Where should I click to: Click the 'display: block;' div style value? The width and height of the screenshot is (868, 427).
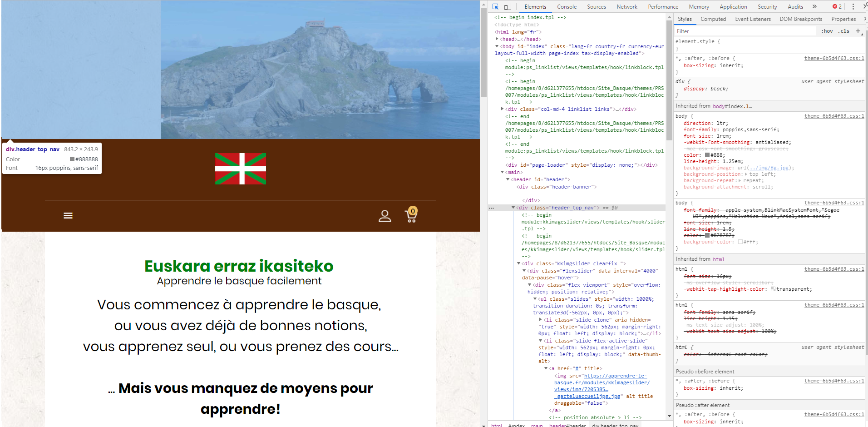coord(705,89)
